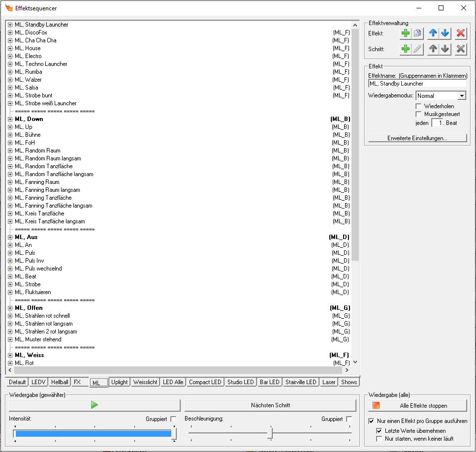Stop all effects via Alle Effekte stoppen

click(x=417, y=405)
